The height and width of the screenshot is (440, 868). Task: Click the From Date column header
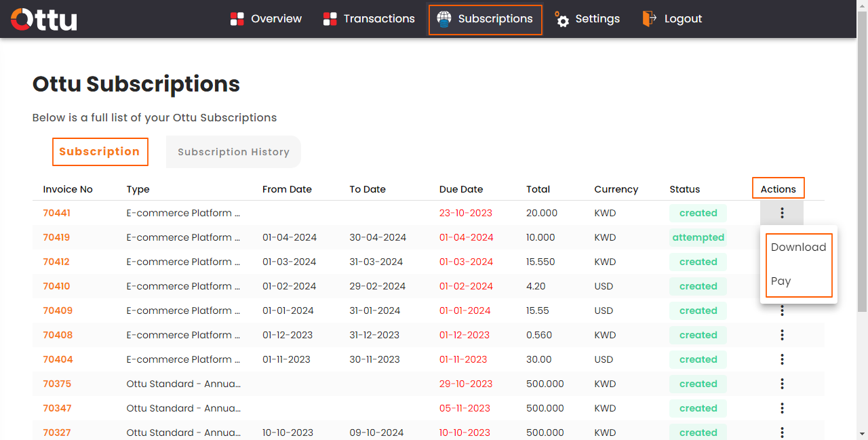click(287, 189)
